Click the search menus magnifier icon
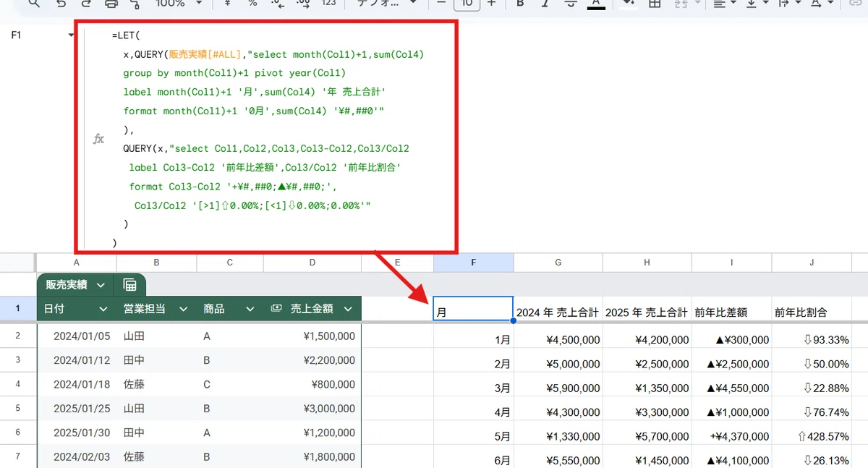This screenshot has width=868, height=468. click(x=33, y=4)
